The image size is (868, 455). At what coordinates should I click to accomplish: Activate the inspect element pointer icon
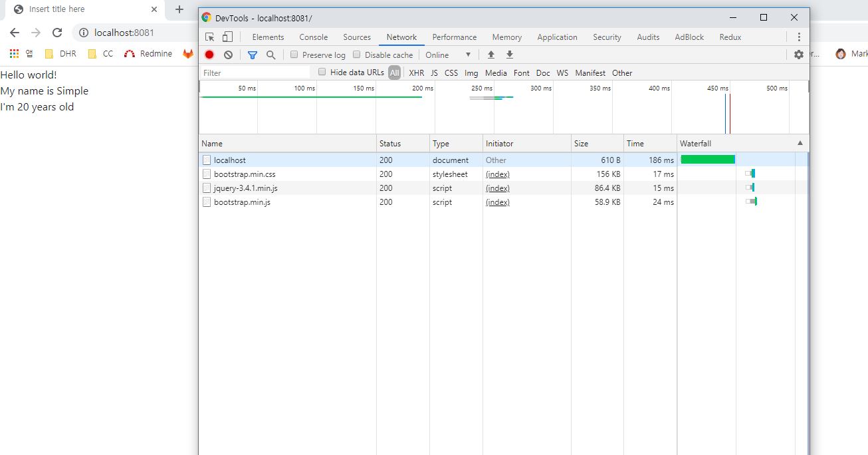click(210, 37)
